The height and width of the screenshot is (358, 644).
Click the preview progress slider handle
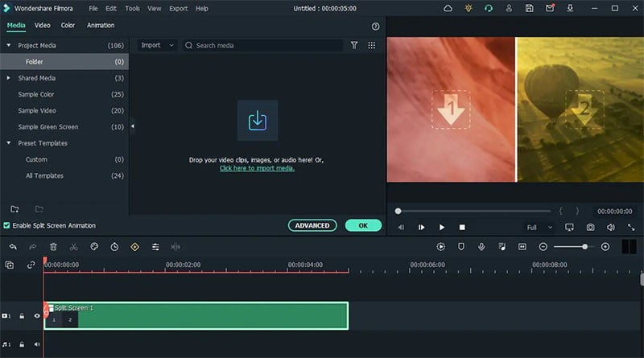[x=398, y=211]
